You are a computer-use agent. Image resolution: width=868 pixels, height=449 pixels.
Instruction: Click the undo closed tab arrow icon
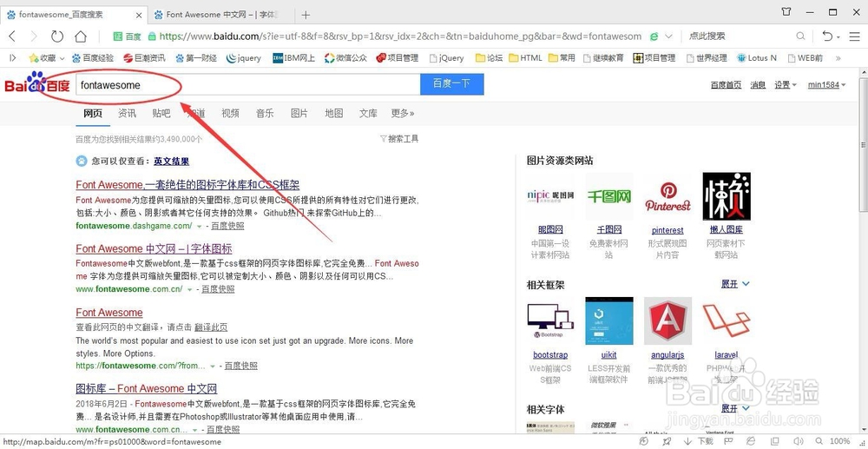[x=827, y=36]
